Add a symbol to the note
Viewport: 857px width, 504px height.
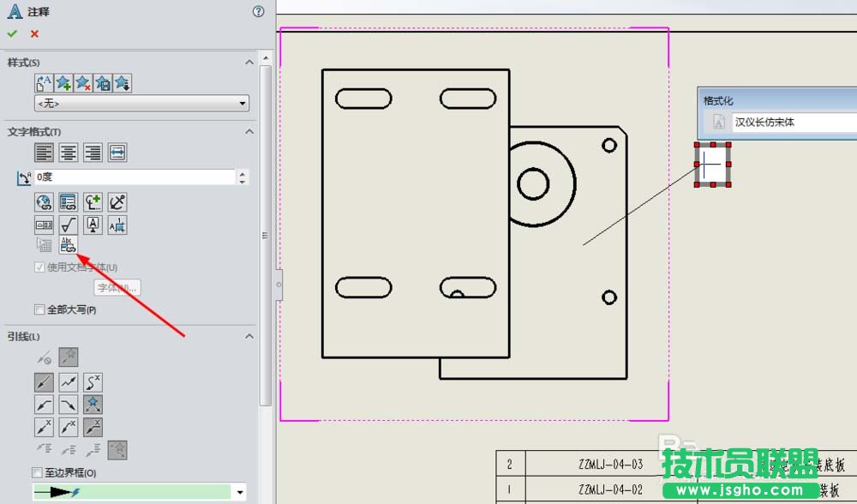point(93,202)
